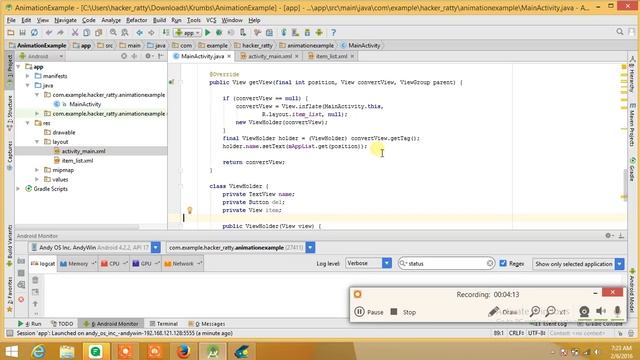The image size is (640, 360).
Task: Click the Paste toolbar icon
Action: [98, 32]
